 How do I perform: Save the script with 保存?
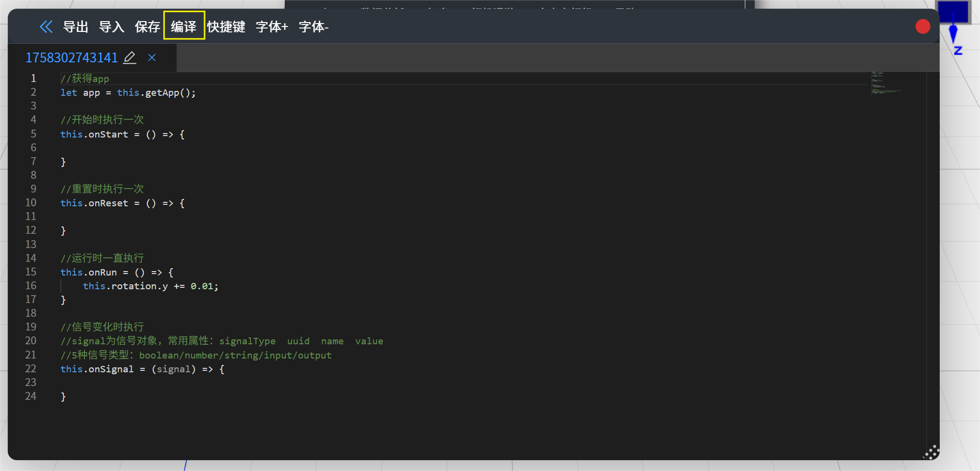(147, 27)
